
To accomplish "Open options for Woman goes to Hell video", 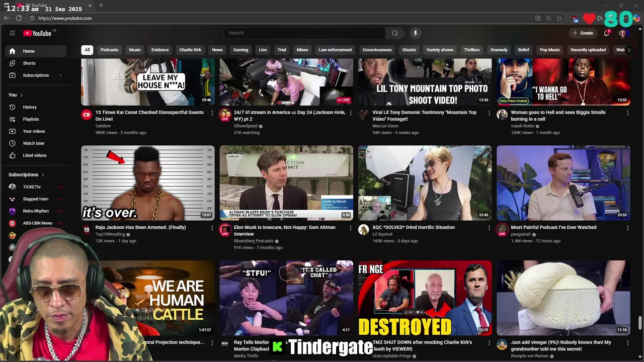I will (x=627, y=113).
